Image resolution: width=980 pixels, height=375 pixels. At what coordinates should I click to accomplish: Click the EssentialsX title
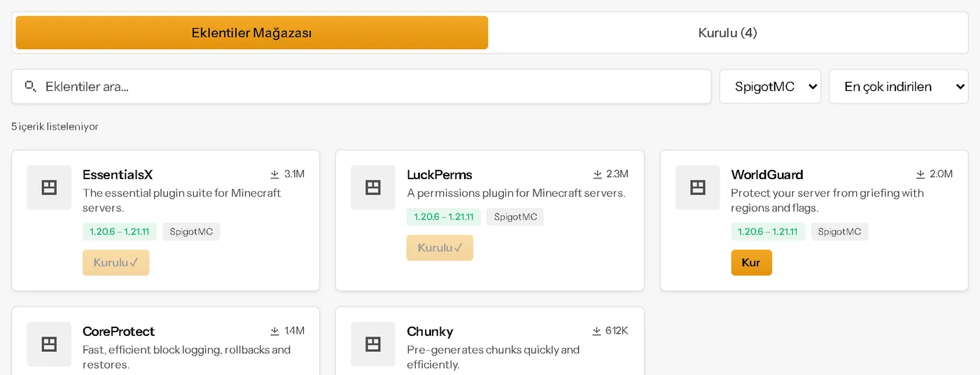pos(118,175)
